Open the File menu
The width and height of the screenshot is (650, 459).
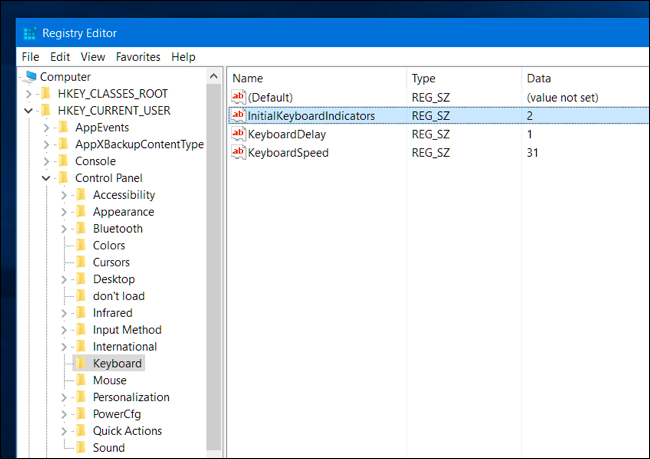pos(30,57)
